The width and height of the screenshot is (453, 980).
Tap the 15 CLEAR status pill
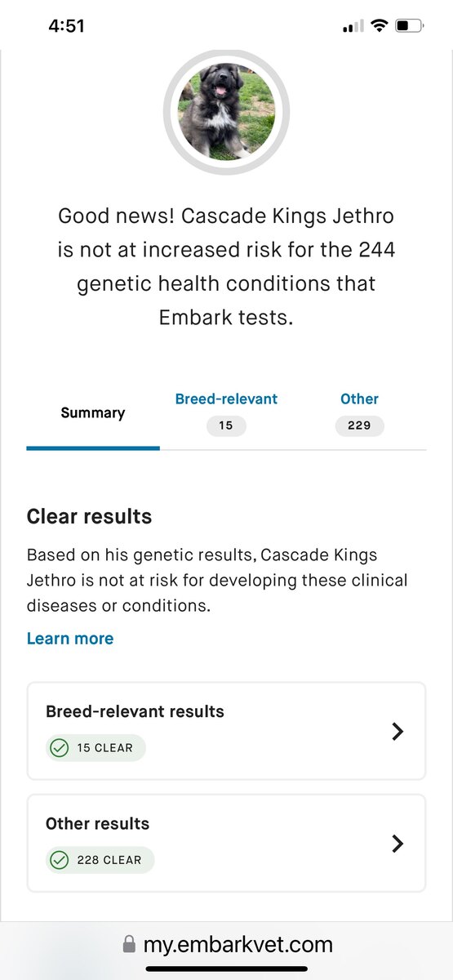point(95,748)
